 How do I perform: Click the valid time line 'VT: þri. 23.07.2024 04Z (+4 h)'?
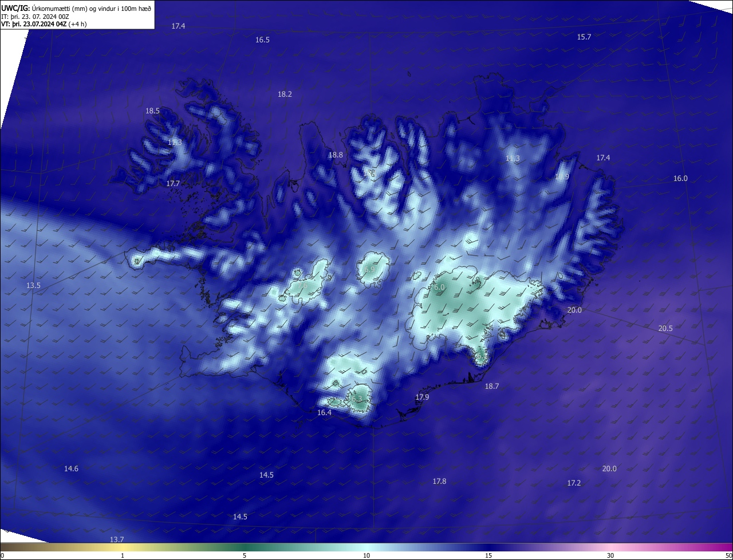pyautogui.click(x=44, y=24)
